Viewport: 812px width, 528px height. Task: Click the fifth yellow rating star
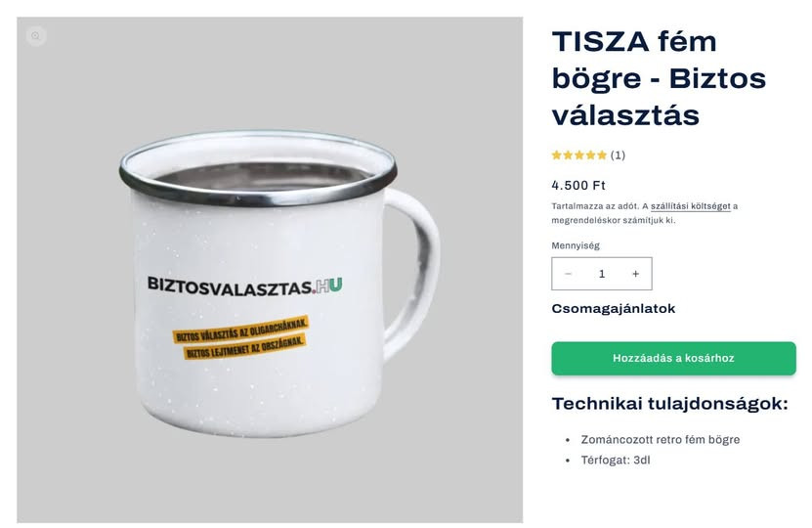(601, 154)
